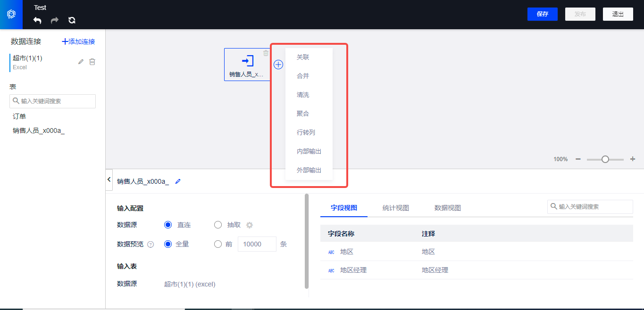Rename 销售人员_x000a_ with pencil icon
The width and height of the screenshot is (644, 310).
click(x=178, y=181)
